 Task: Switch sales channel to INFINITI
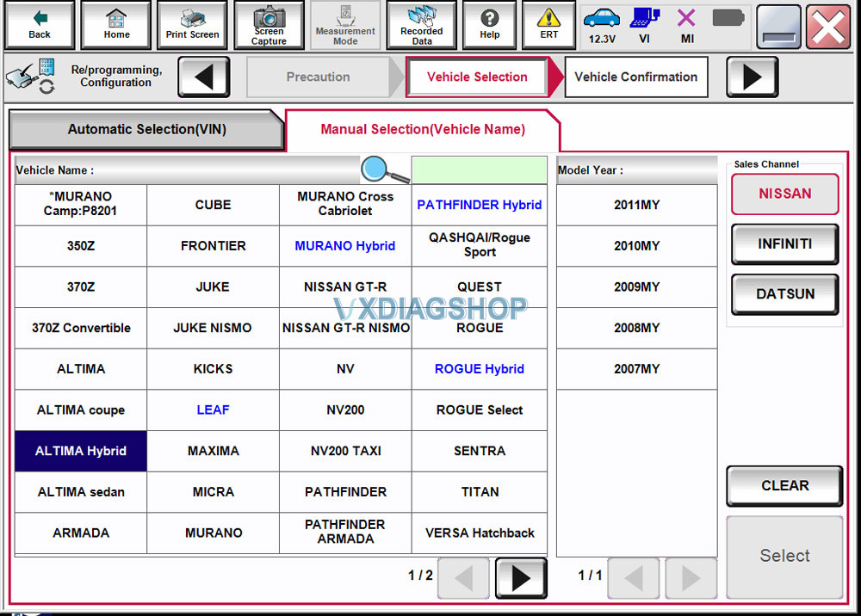click(784, 243)
